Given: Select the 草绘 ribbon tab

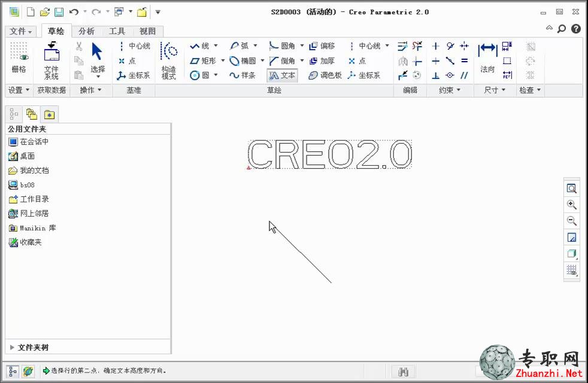Looking at the screenshot, I should 56,31.
